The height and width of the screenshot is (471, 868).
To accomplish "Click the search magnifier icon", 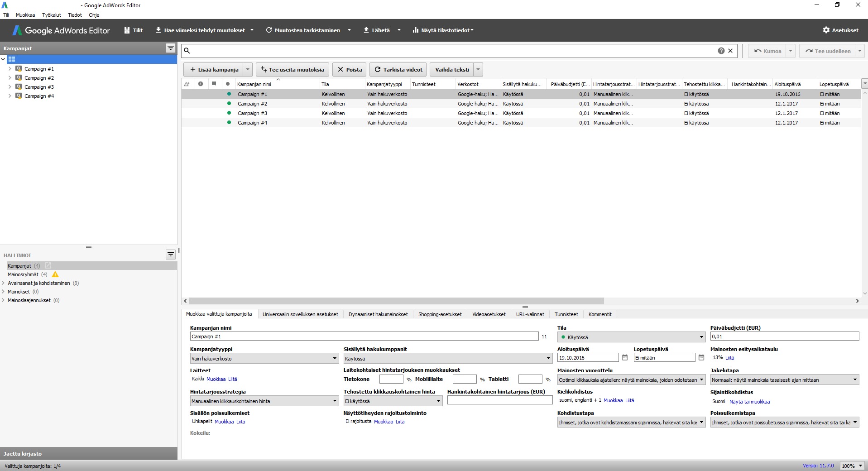I will point(187,51).
